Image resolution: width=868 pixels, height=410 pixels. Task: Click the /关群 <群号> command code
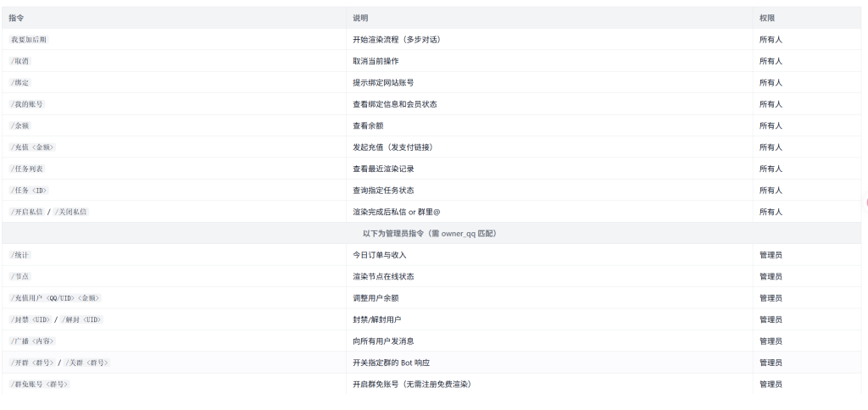click(x=87, y=363)
